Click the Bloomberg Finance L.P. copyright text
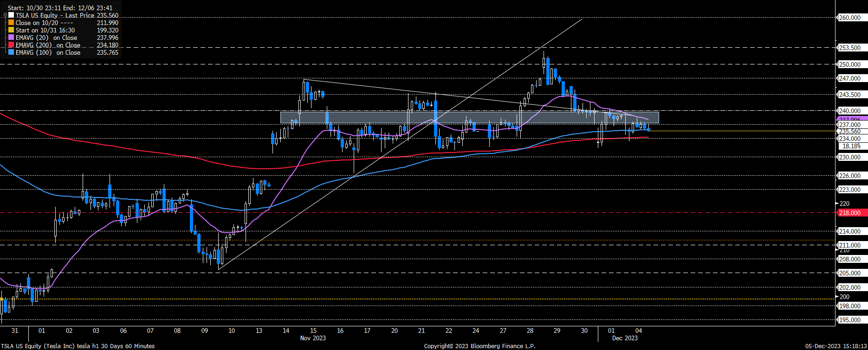 [479, 346]
